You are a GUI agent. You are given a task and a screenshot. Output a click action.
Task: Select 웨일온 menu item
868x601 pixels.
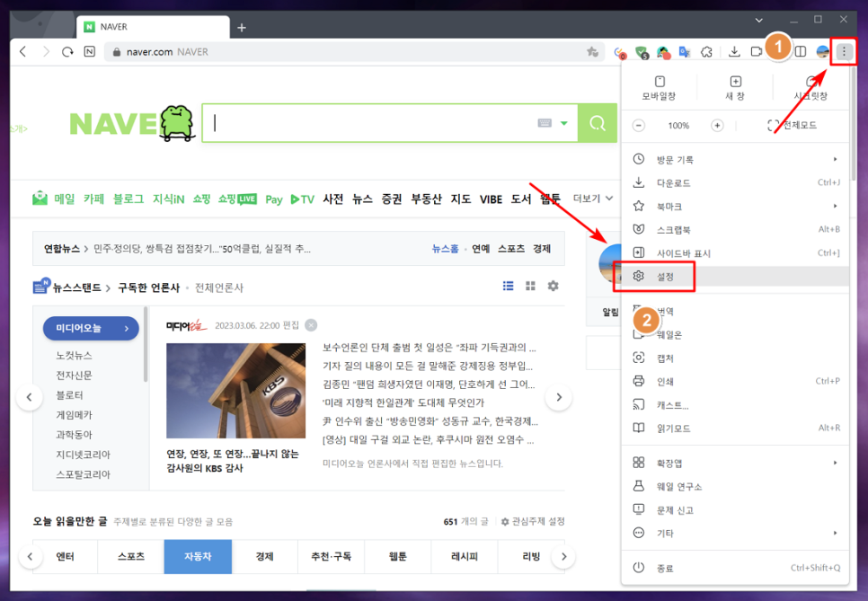(735, 334)
